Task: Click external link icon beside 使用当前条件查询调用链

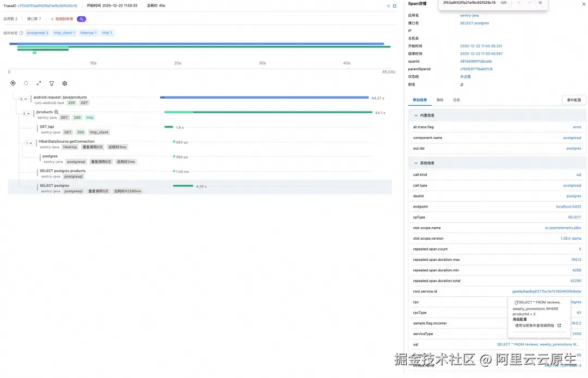Action: click(559, 326)
